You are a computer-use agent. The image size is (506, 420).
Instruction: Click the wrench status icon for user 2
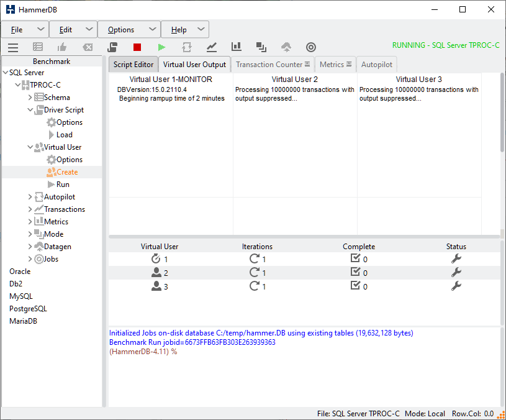pyautogui.click(x=456, y=272)
